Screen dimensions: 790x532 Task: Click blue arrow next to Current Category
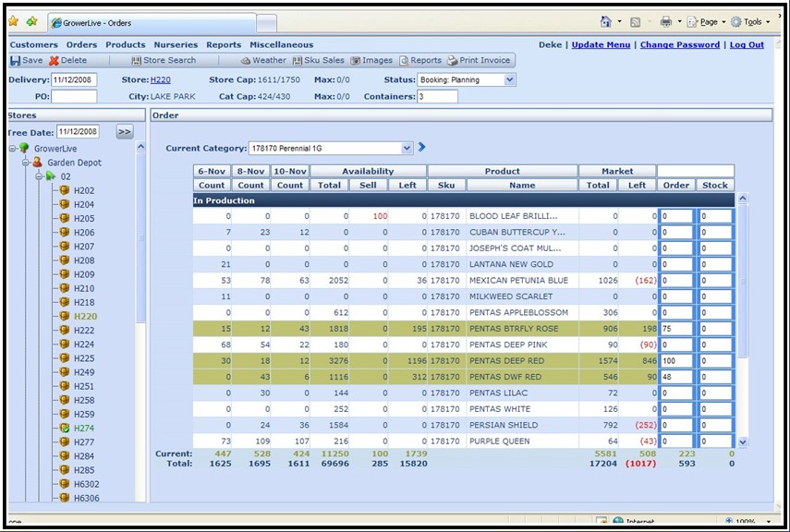[422, 147]
